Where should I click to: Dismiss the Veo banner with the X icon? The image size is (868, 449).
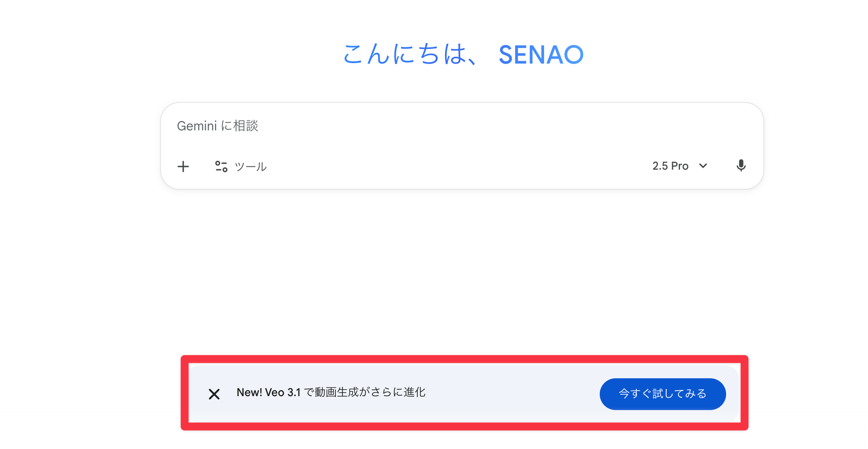click(214, 394)
